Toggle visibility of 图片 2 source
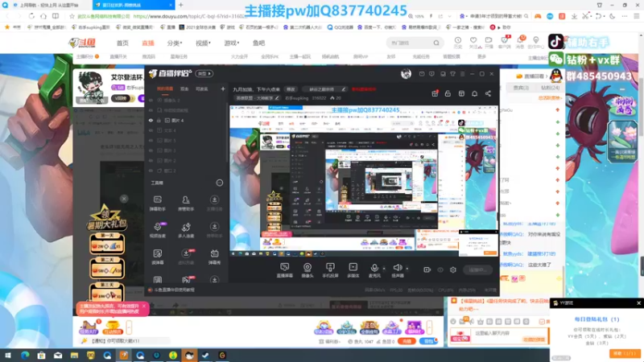The width and height of the screenshot is (644, 362). point(151,160)
